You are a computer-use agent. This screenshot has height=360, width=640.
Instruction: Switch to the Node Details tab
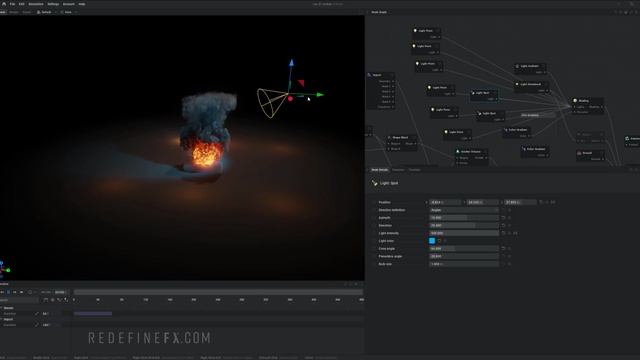point(379,170)
